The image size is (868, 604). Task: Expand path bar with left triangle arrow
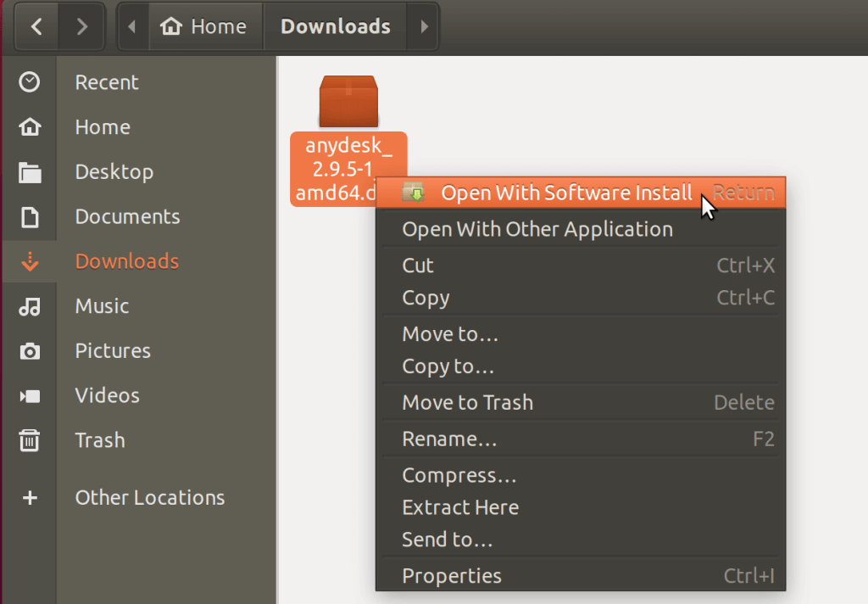coord(131,27)
